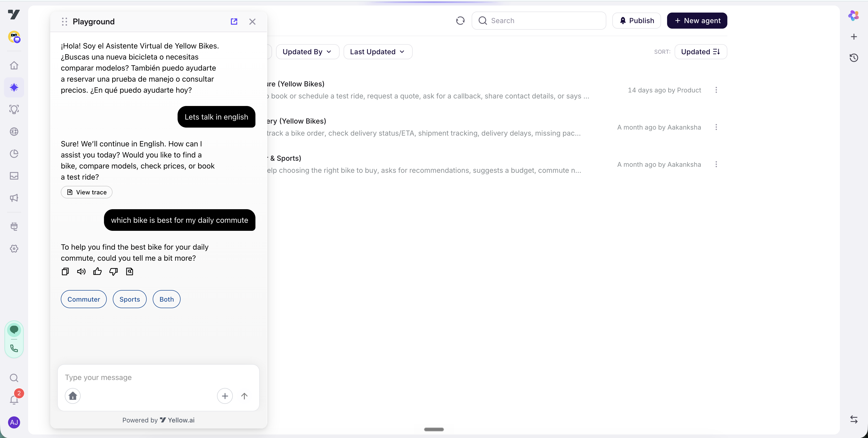Click the Playground drag handle dots

pyautogui.click(x=64, y=22)
